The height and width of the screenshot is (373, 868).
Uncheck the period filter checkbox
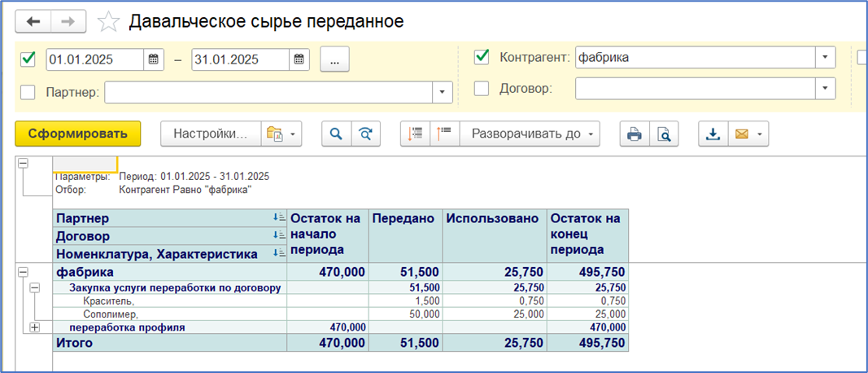pyautogui.click(x=28, y=59)
